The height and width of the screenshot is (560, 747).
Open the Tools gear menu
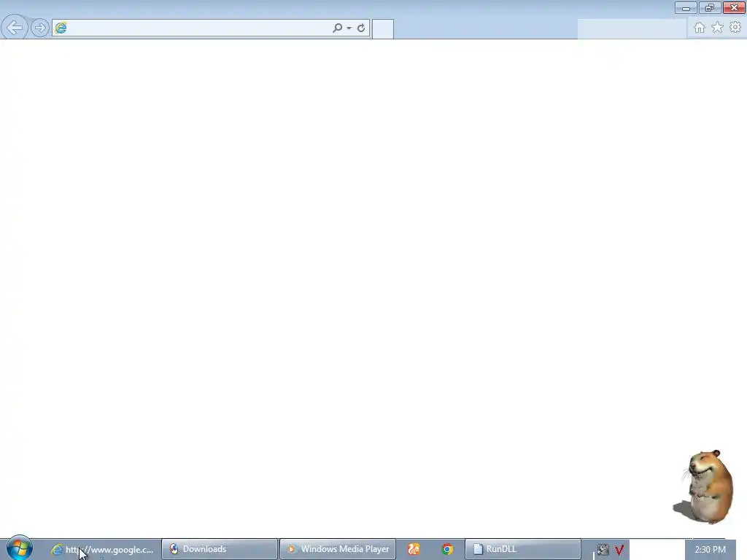click(x=735, y=27)
